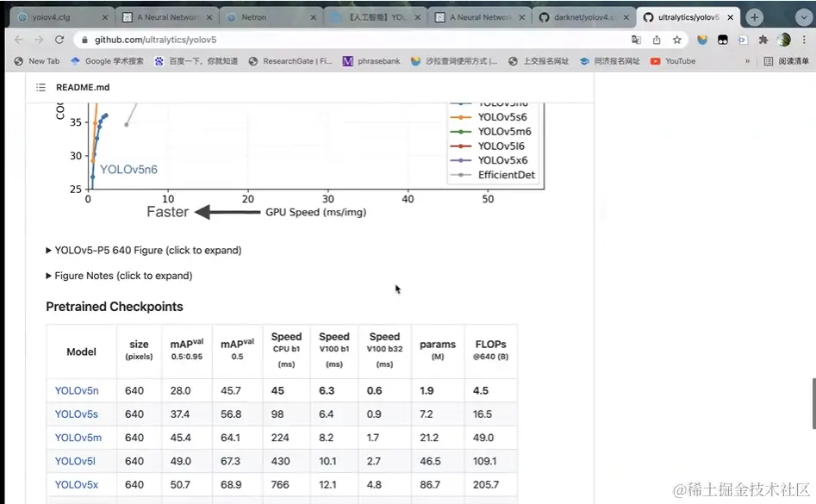Open the phrasebank bookmark

pyautogui.click(x=371, y=61)
